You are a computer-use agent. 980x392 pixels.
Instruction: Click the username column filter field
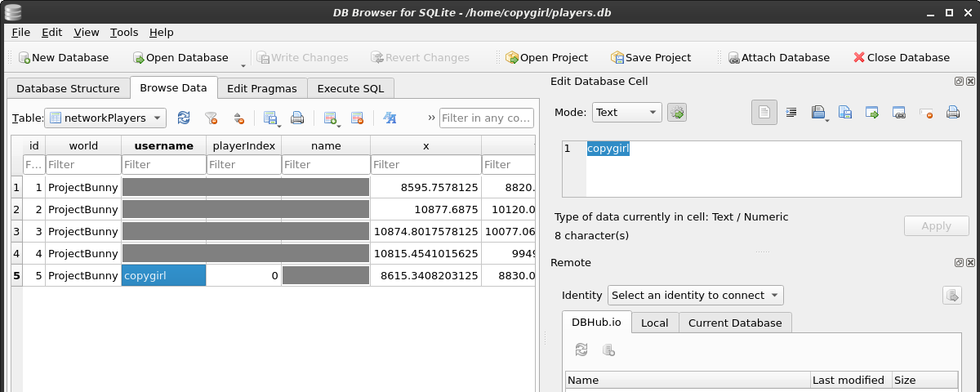[x=164, y=164]
